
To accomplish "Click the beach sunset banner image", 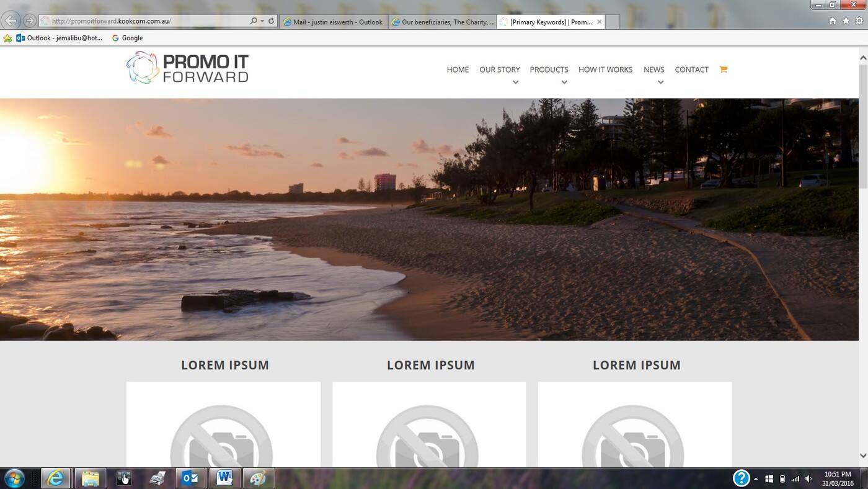I will pos(429,219).
